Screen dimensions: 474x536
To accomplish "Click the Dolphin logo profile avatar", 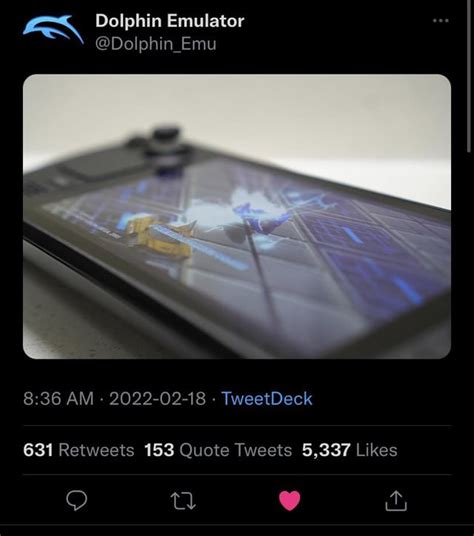I will pyautogui.click(x=53, y=28).
